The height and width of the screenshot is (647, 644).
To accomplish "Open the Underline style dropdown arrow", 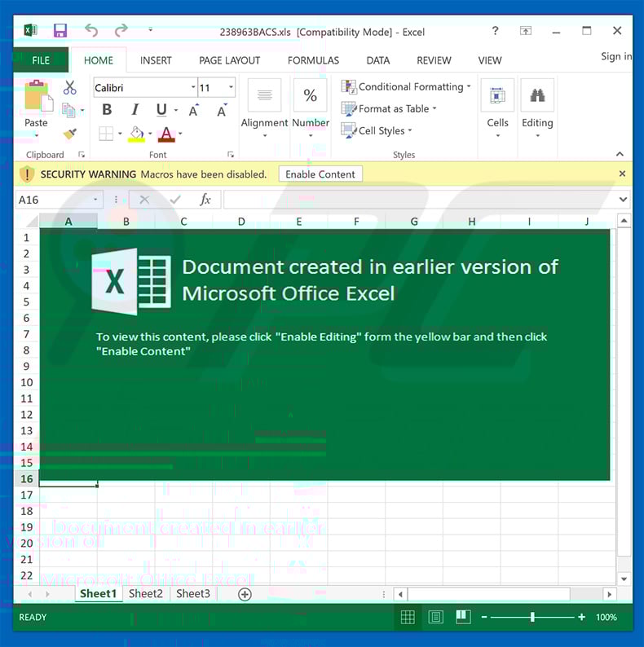I will [x=176, y=110].
